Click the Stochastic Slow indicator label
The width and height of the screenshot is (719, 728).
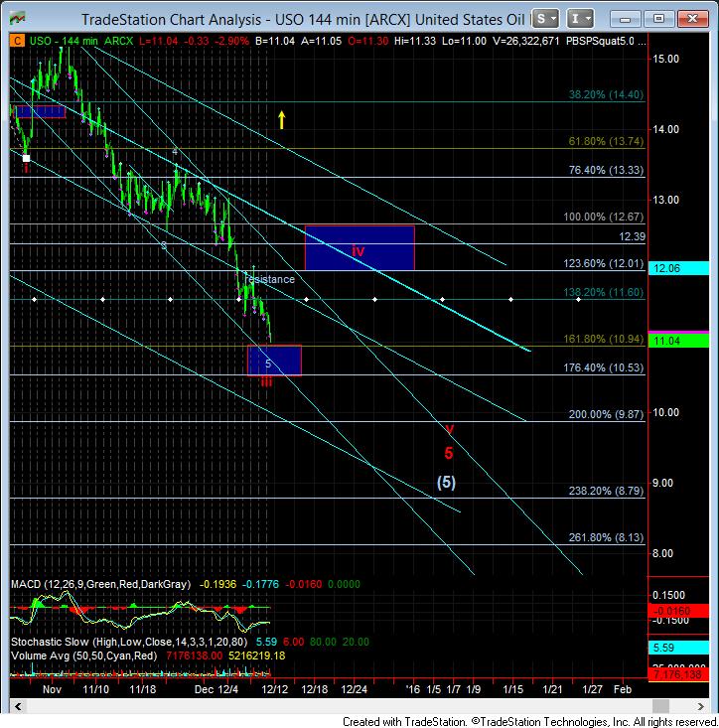click(129, 643)
